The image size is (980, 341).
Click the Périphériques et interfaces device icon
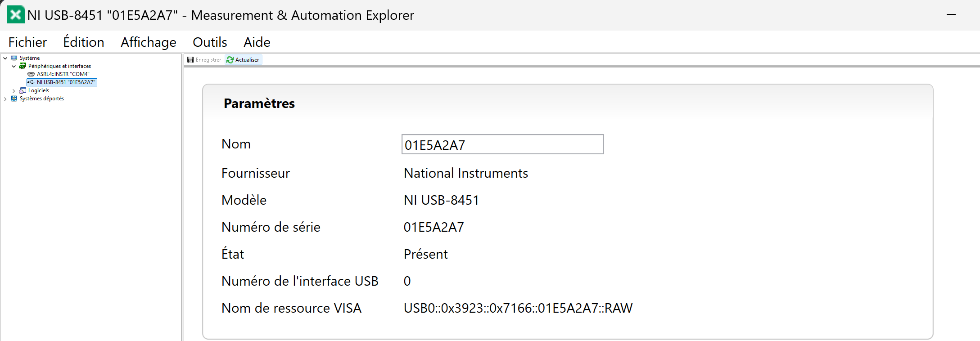(23, 66)
